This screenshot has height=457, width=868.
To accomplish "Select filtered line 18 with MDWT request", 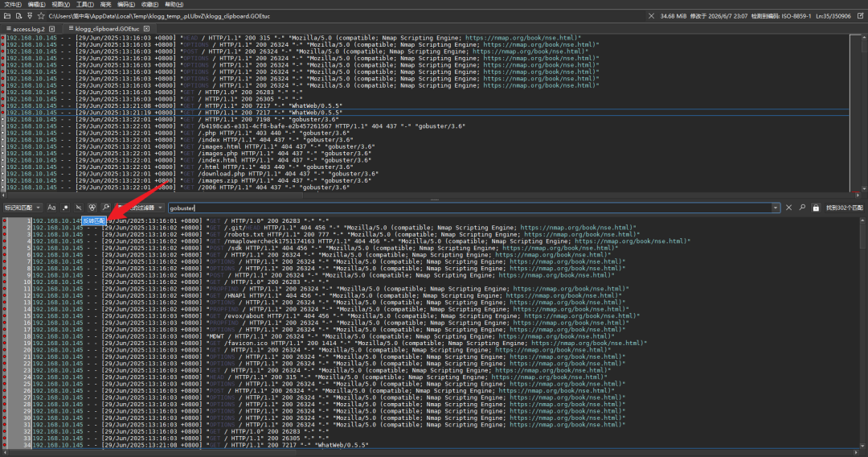I will (x=445, y=336).
